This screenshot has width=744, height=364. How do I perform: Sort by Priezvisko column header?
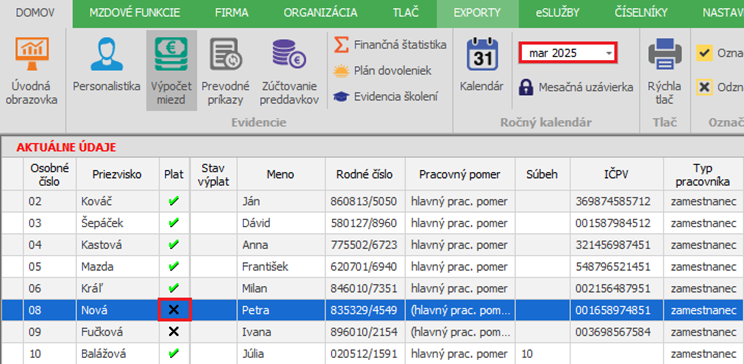117,174
